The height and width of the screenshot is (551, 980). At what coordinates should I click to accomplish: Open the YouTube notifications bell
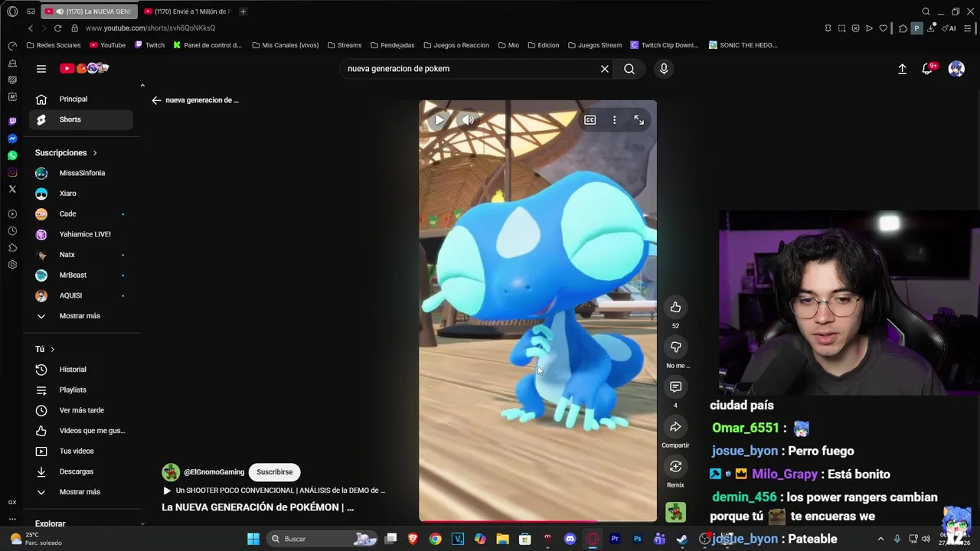click(x=928, y=69)
